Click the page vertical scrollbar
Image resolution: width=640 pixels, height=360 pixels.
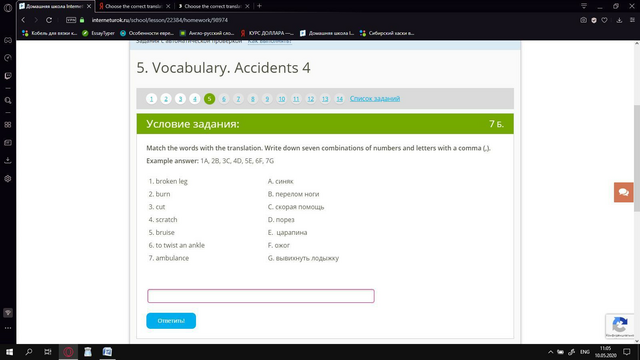click(x=637, y=192)
